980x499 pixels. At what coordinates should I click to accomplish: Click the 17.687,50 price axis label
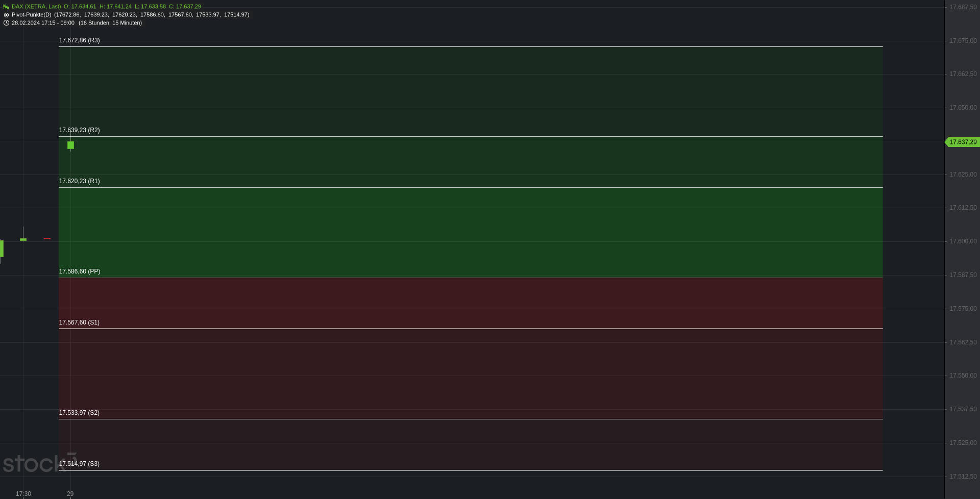click(963, 7)
